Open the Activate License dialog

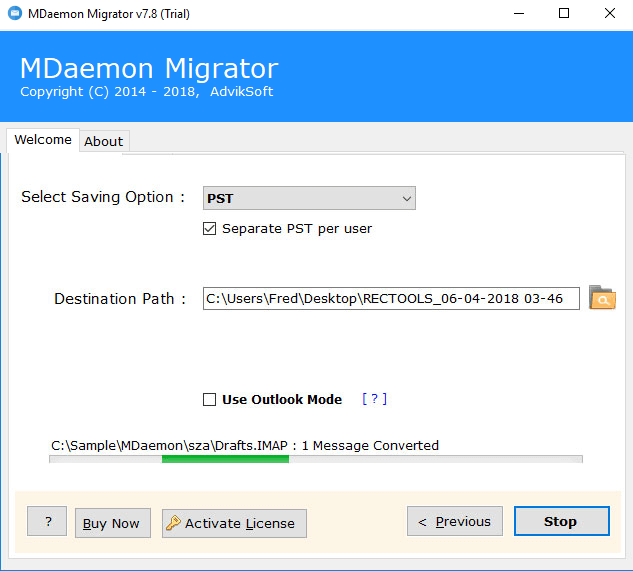click(234, 523)
